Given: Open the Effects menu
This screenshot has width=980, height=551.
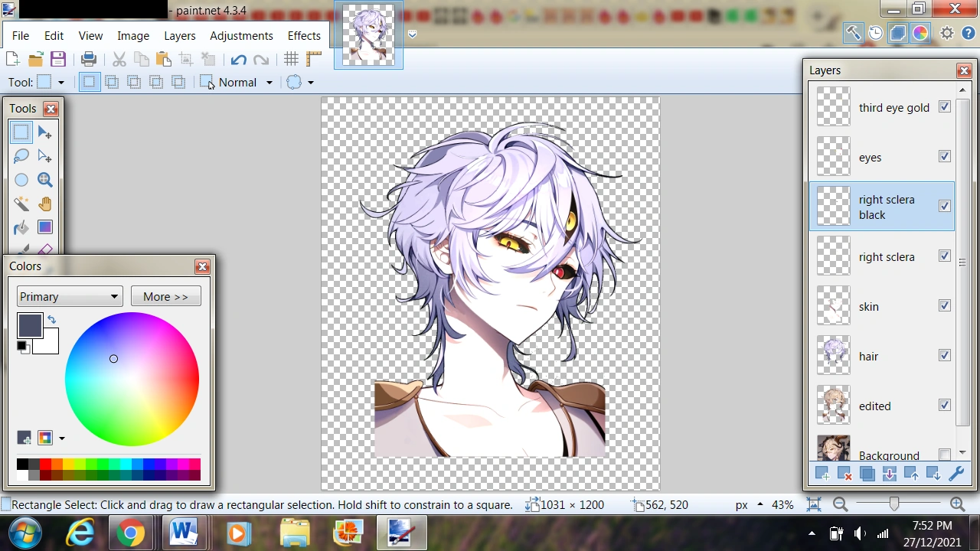Looking at the screenshot, I should click(x=303, y=35).
